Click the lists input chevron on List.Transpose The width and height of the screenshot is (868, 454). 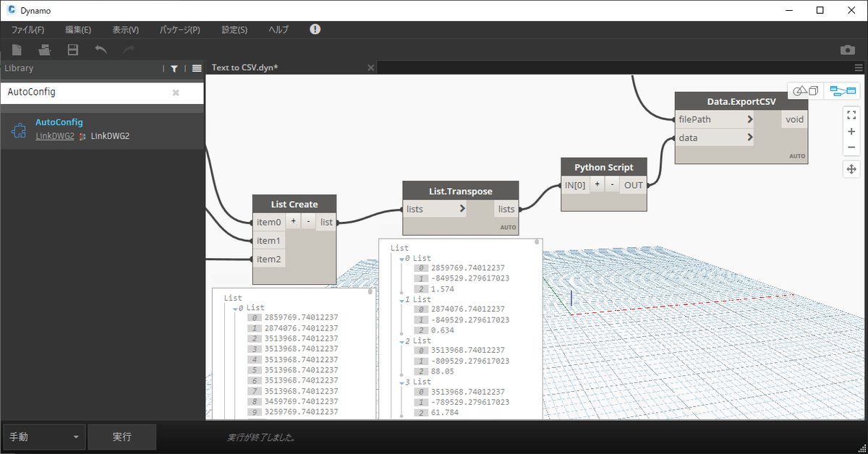pos(462,209)
